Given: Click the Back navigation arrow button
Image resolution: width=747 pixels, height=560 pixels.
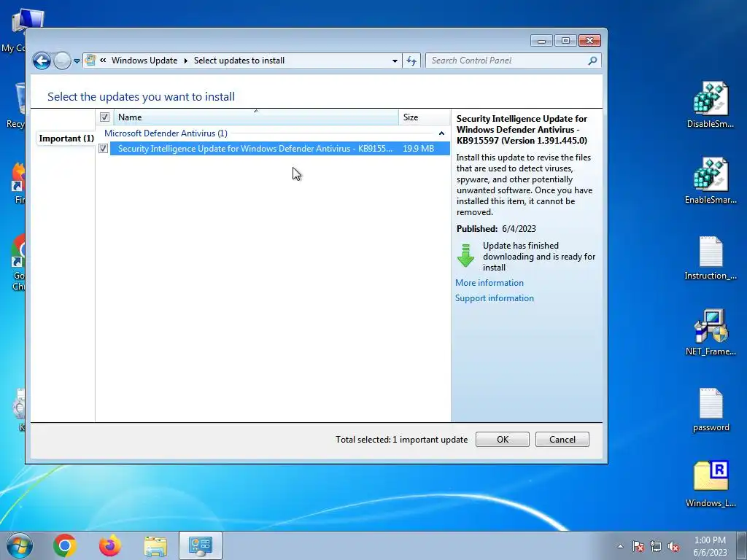Looking at the screenshot, I should [x=42, y=61].
